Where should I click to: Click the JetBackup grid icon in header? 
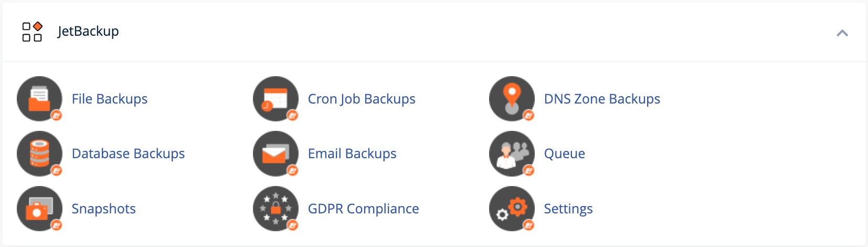coord(32,32)
